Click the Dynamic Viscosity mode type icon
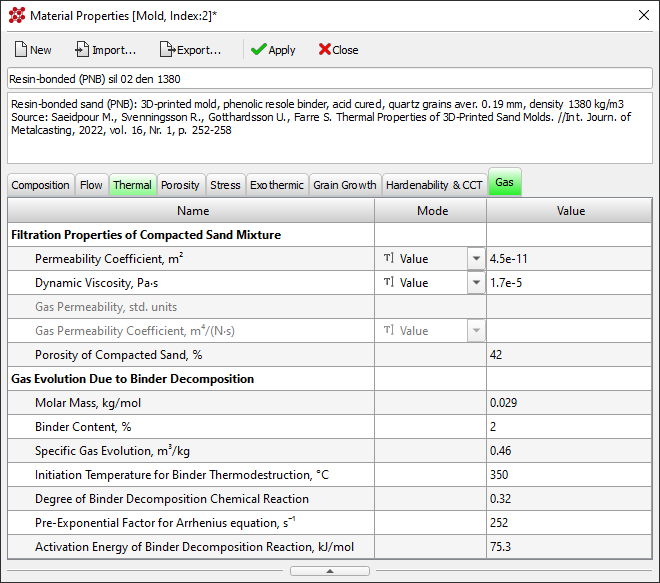Image resolution: width=660 pixels, height=583 pixels. pos(388,283)
